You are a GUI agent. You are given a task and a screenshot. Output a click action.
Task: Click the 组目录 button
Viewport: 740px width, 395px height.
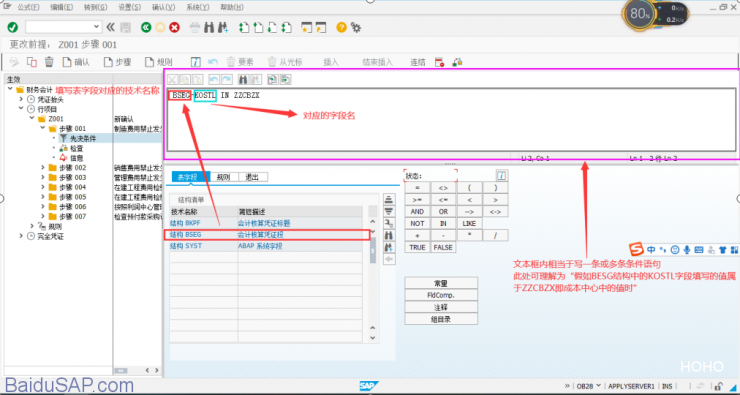point(441,319)
